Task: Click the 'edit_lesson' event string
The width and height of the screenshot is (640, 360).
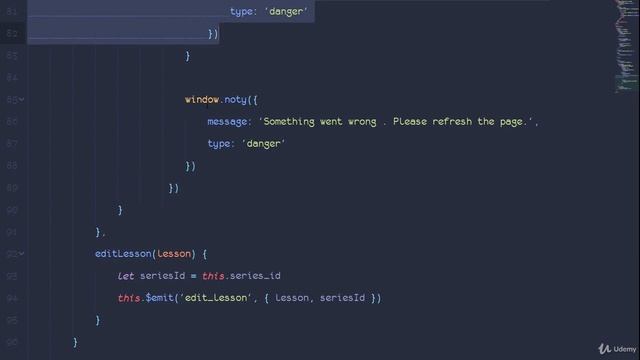Action: point(216,298)
